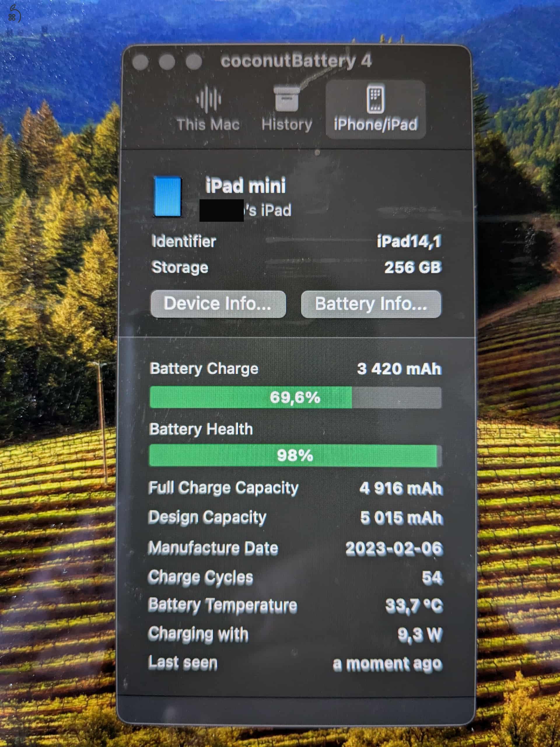Screen dimensions: 560x747
Task: Switch to the History tab
Action: pyautogui.click(x=287, y=109)
